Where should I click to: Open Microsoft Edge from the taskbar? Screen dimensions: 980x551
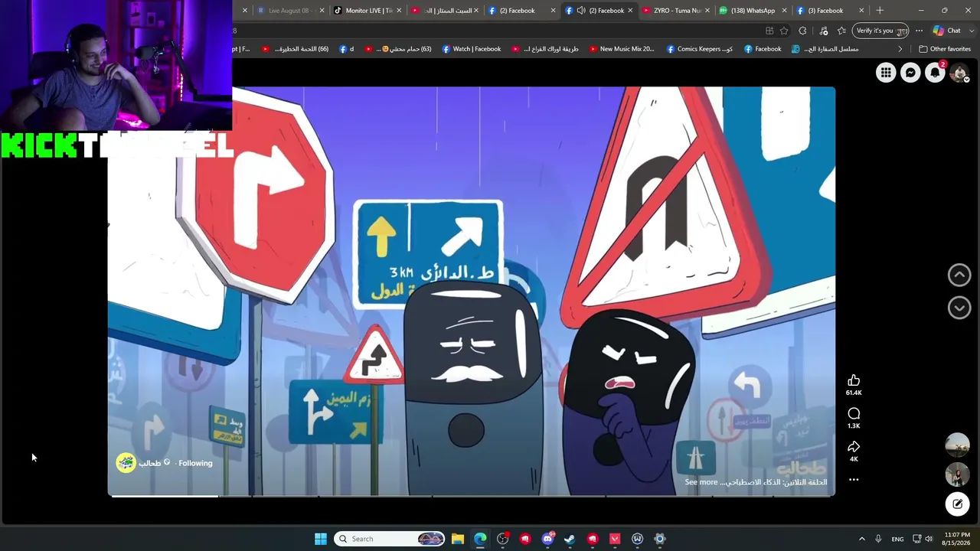480,539
